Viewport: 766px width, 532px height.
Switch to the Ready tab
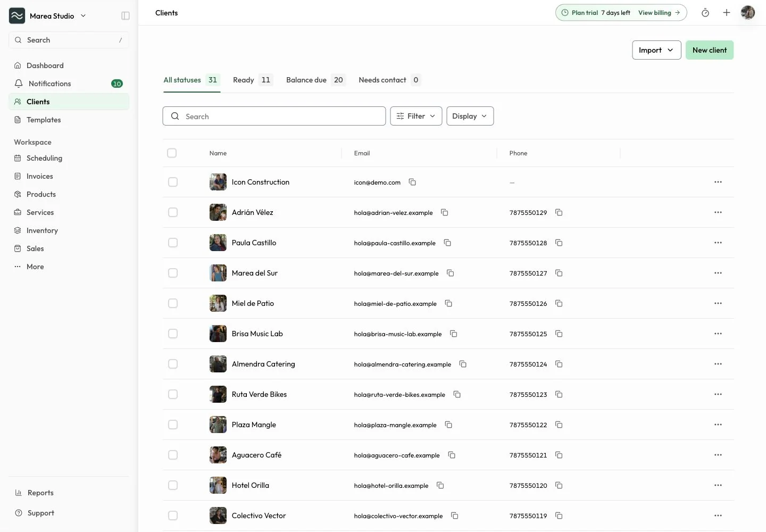(253, 80)
